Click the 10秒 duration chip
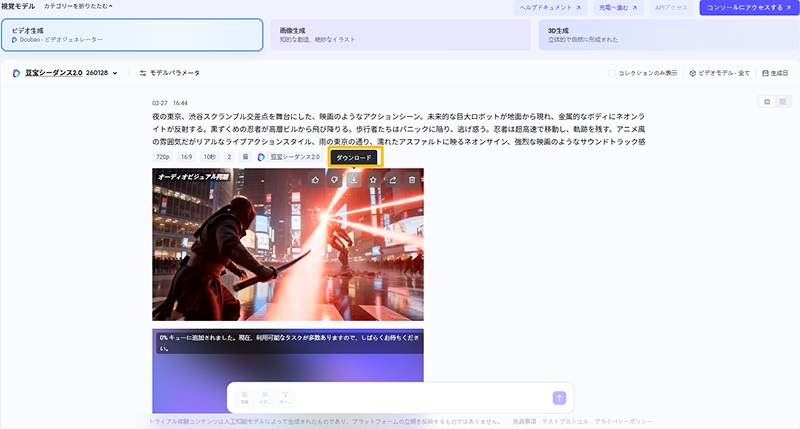800x429 pixels. tap(210, 157)
